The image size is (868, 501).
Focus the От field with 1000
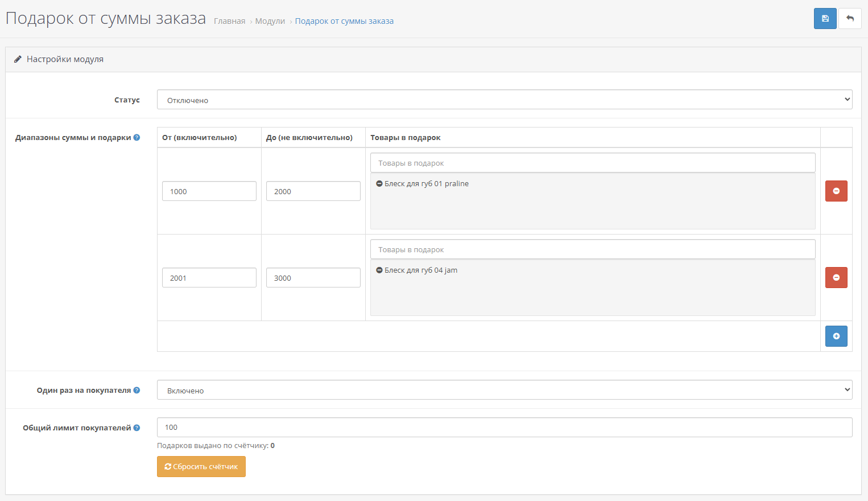tap(209, 191)
